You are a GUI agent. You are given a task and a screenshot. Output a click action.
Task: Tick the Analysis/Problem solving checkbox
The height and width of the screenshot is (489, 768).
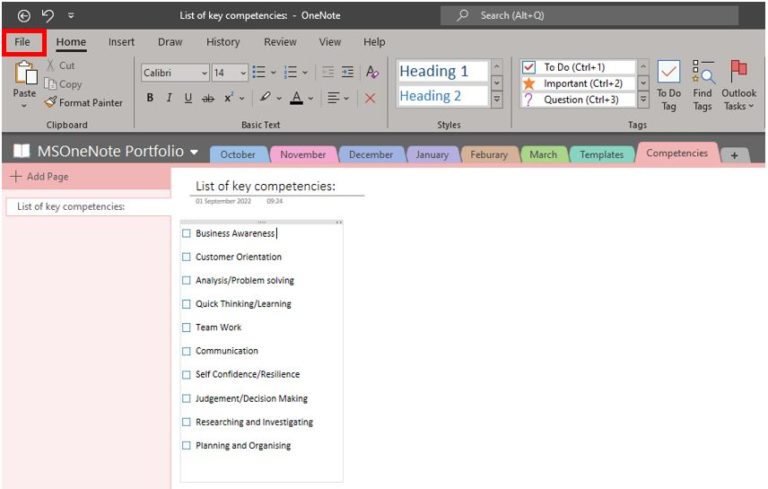pos(186,280)
